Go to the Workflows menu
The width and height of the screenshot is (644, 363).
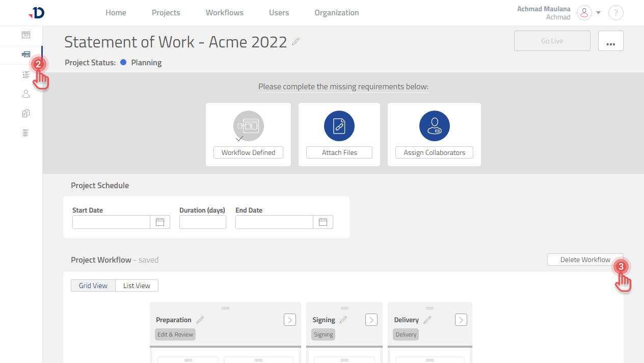point(224,13)
